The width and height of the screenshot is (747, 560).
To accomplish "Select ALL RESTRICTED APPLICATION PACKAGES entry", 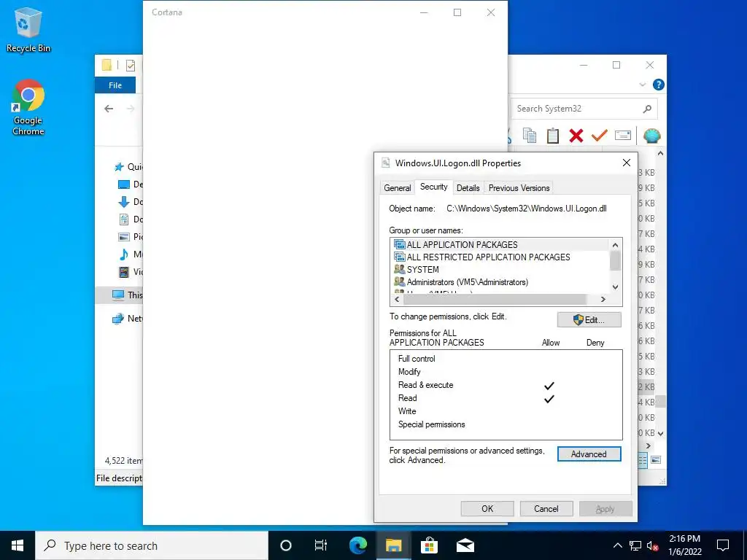I will point(500,257).
